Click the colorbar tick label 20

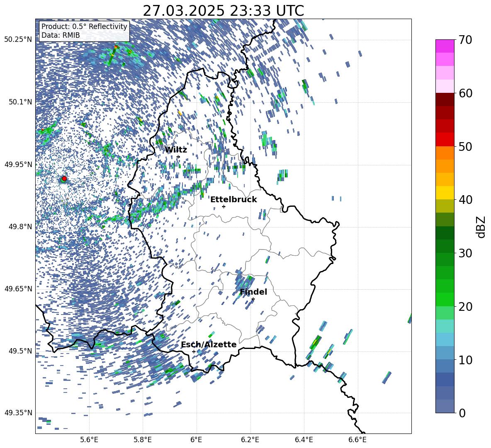[x=466, y=307]
